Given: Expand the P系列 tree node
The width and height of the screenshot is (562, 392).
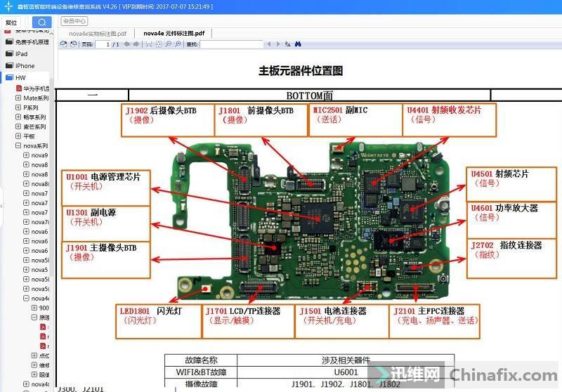Looking at the screenshot, I should pos(18,107).
